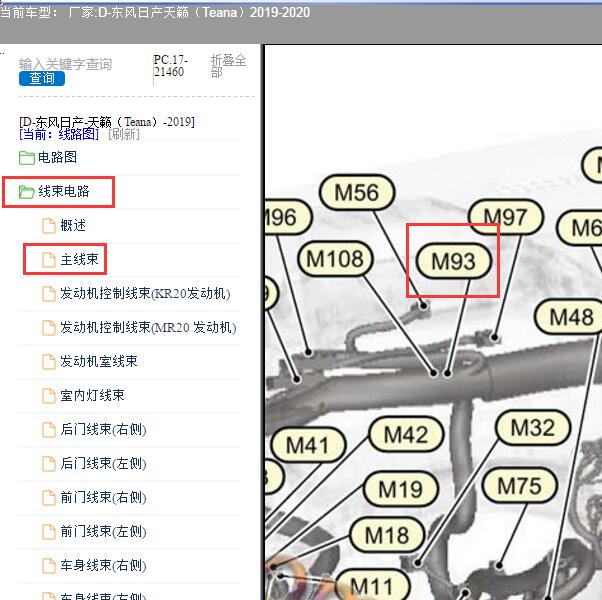This screenshot has width=602, height=600.
Task: Open 车身线束(右侧)
Action: pyautogui.click(x=103, y=565)
